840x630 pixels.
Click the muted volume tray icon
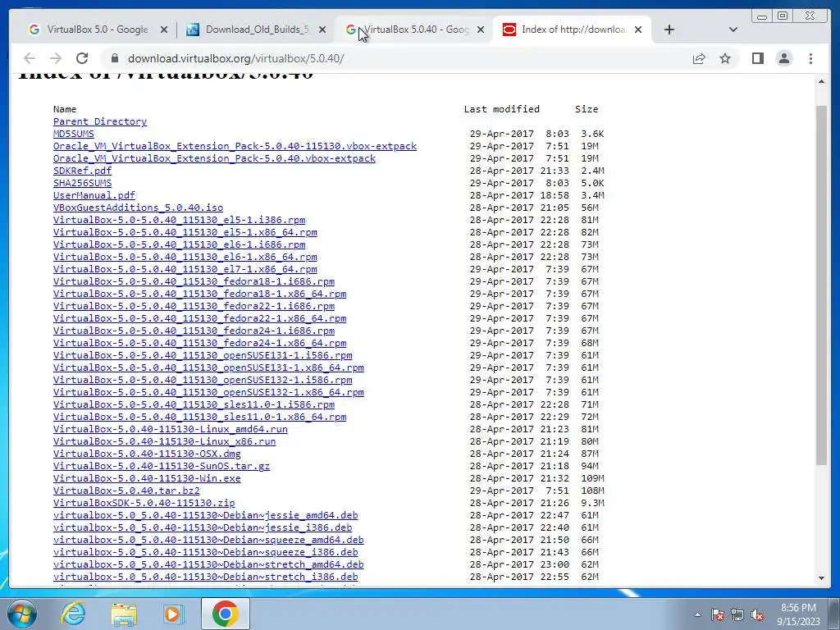pos(757,614)
